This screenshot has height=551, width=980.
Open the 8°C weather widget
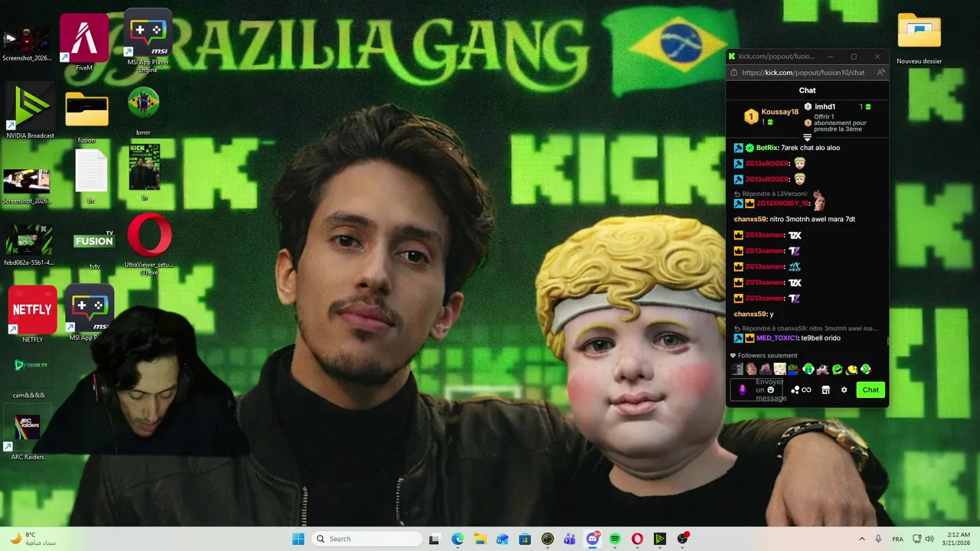[x=32, y=539]
